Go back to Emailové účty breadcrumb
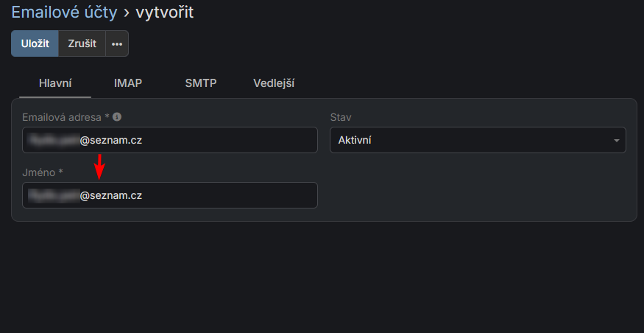 tap(63, 13)
